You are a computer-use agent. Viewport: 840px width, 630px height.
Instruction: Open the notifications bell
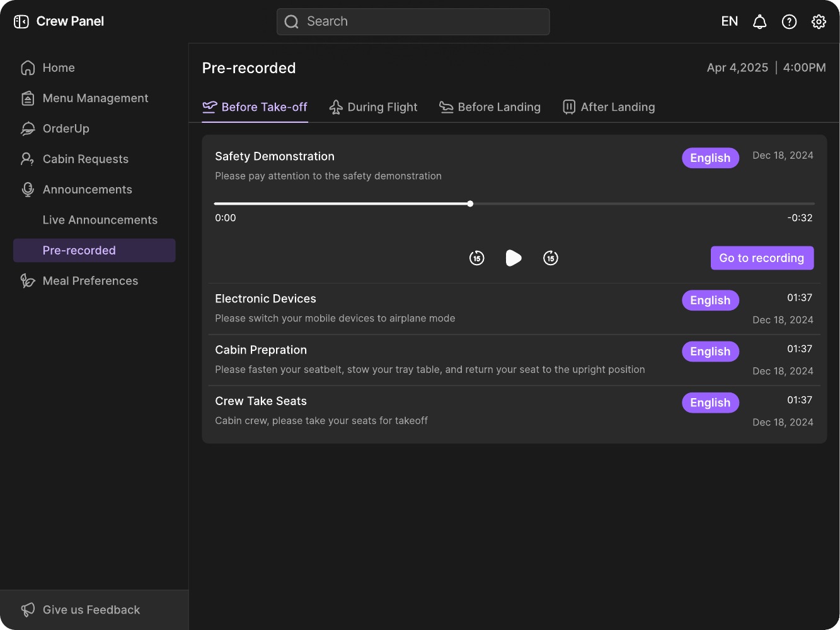(760, 22)
